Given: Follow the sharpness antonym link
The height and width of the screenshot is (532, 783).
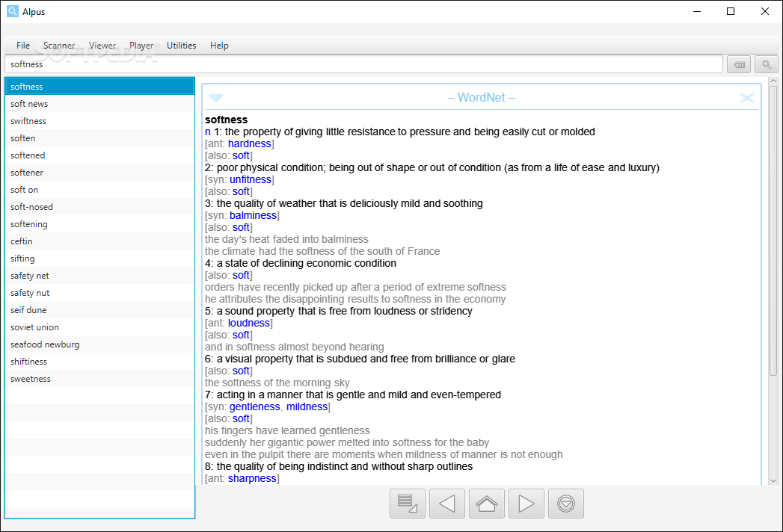Looking at the screenshot, I should 252,479.
